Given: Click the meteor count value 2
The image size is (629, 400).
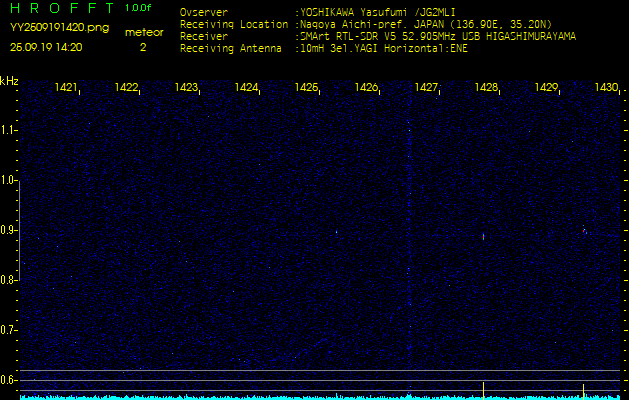Looking at the screenshot, I should coord(143,47).
